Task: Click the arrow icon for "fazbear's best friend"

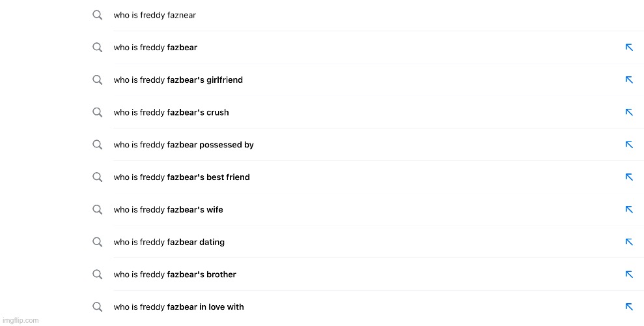Action: pyautogui.click(x=629, y=177)
